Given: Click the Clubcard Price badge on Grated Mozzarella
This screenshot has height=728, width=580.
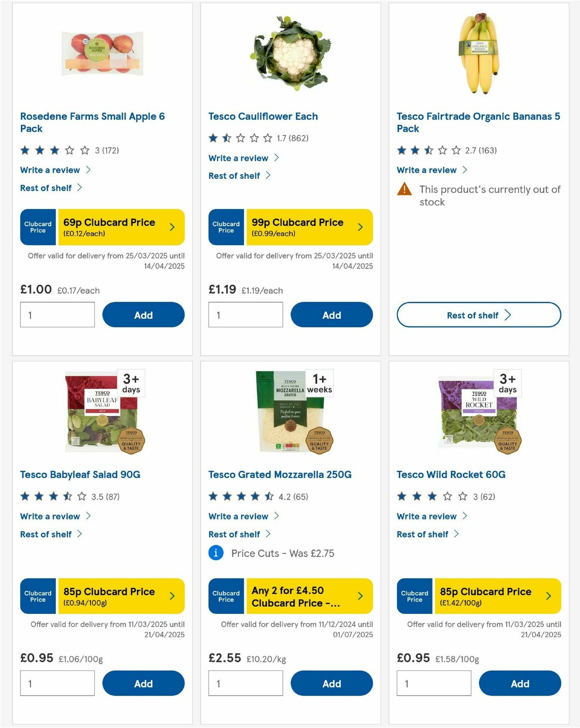Looking at the screenshot, I should [226, 596].
